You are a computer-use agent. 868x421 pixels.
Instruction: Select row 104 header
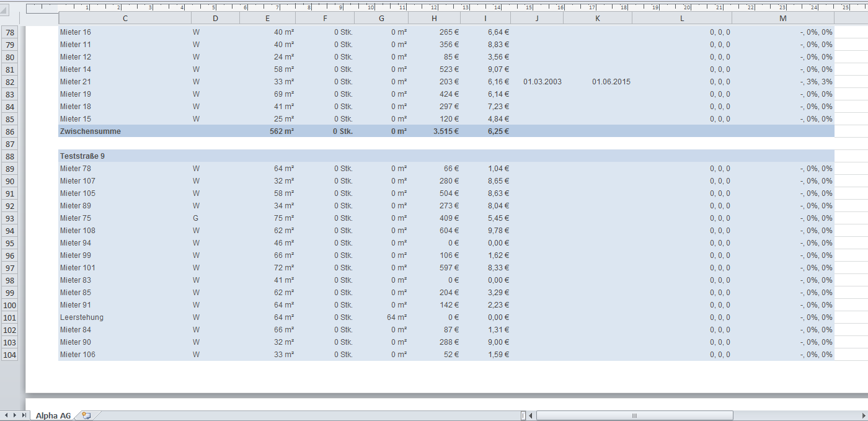coord(9,355)
